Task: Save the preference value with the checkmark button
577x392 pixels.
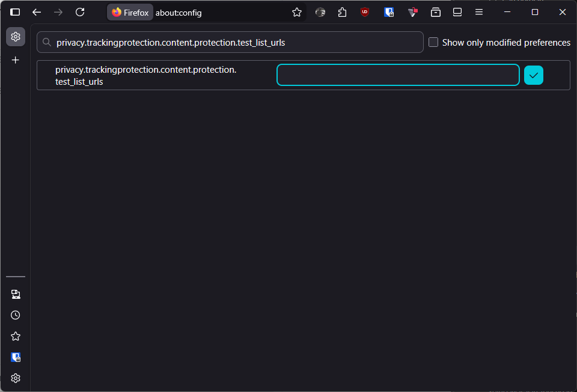Action: click(533, 75)
